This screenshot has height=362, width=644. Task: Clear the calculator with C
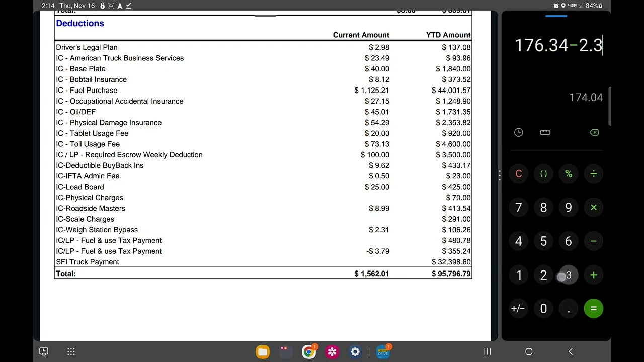click(519, 174)
